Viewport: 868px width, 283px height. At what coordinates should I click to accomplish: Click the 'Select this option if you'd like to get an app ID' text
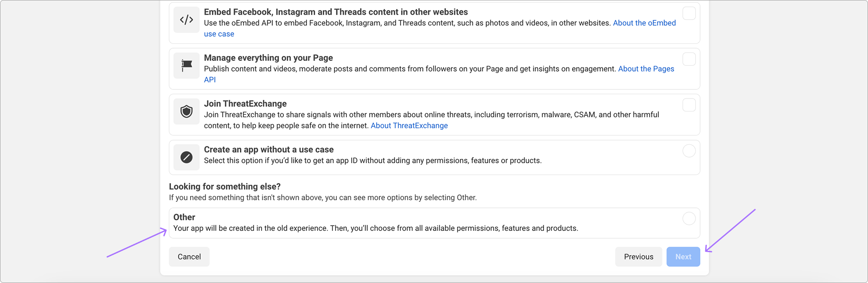pyautogui.click(x=373, y=161)
